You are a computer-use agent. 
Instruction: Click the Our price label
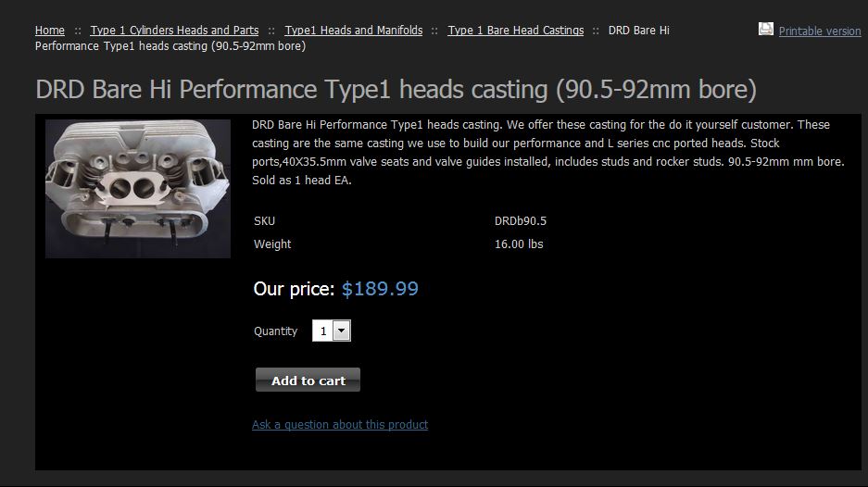click(x=293, y=289)
